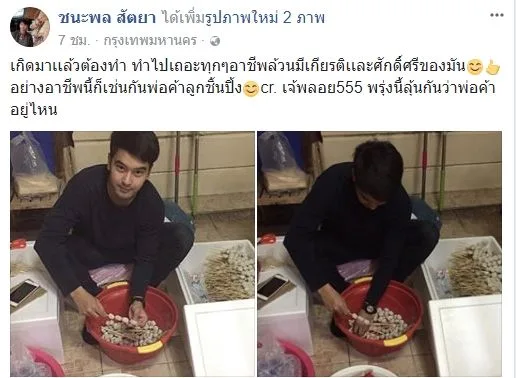Click the cr. เจ้พลอย555 credit text
The width and height of the screenshot is (516, 378).
click(x=311, y=88)
